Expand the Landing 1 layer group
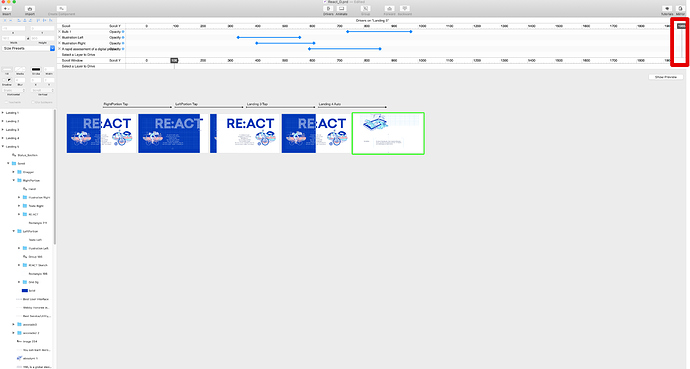 click(3, 113)
